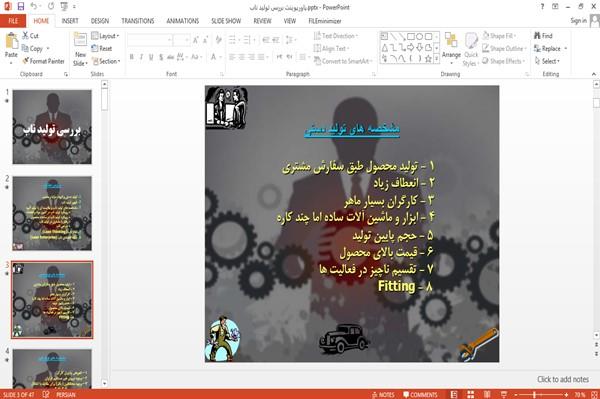The width and height of the screenshot is (600, 399).
Task: Click the spell check icon in status bar
Action: click(46, 394)
